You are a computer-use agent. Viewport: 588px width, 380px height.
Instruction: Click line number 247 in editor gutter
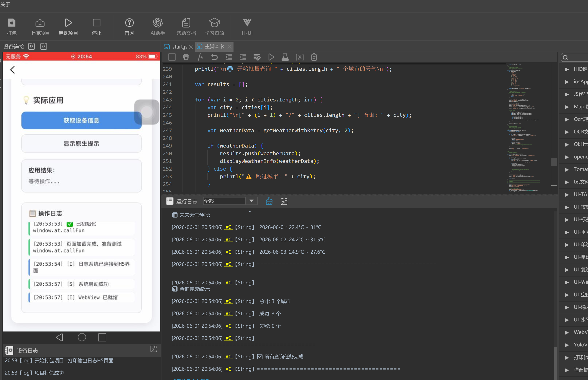pyautogui.click(x=167, y=130)
